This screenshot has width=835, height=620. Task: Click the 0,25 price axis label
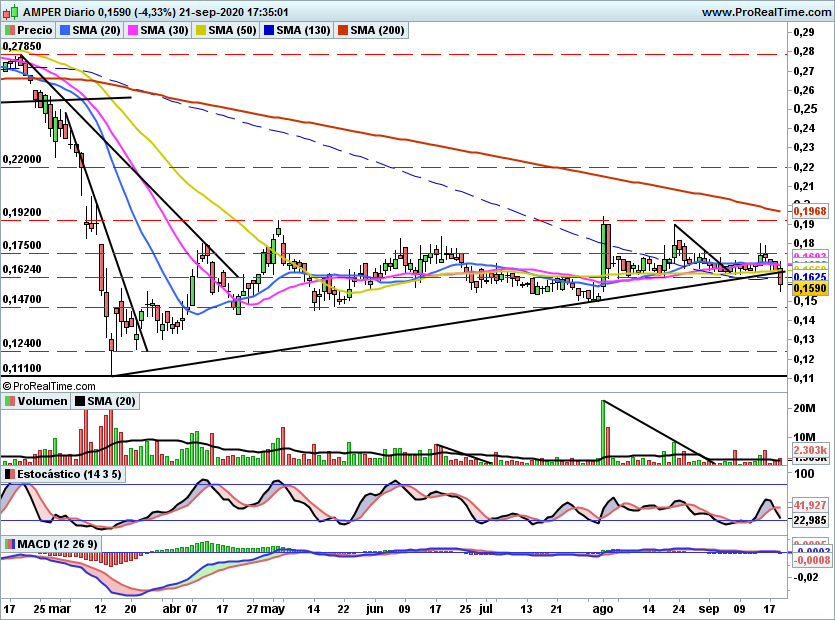point(805,109)
